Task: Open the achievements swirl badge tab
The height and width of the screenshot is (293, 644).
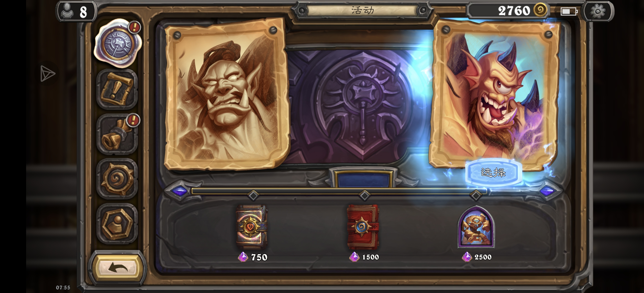Action: click(117, 179)
